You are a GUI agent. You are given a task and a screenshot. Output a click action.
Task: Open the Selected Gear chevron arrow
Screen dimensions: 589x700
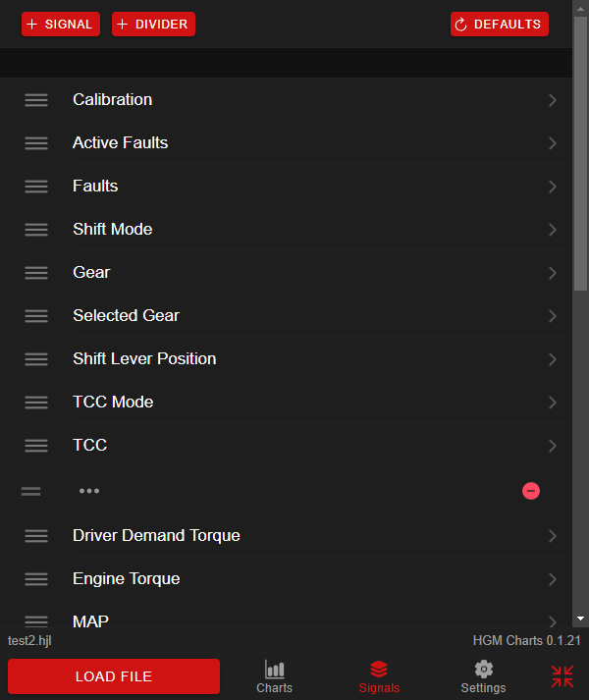pyautogui.click(x=553, y=316)
